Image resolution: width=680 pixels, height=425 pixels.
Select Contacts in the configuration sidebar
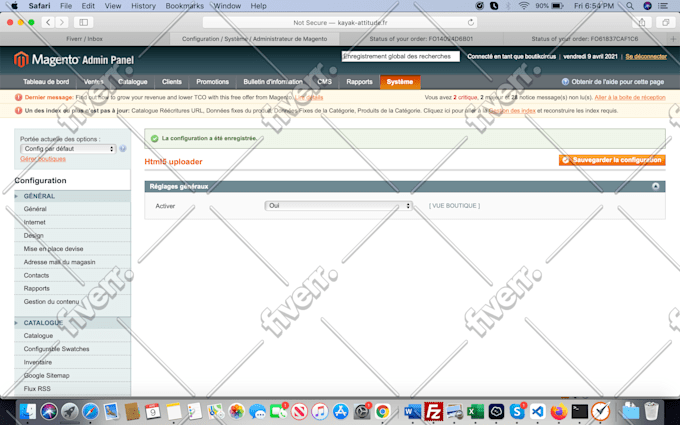point(72,275)
